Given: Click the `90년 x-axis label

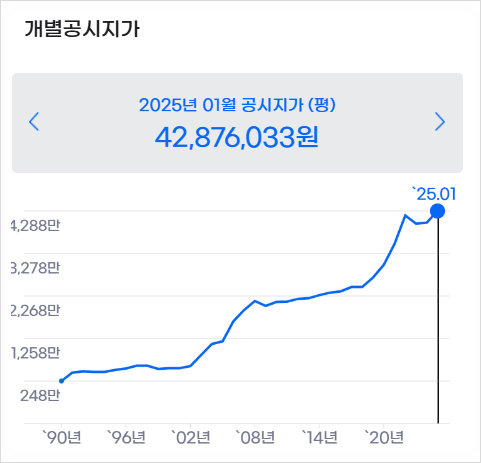Looking at the screenshot, I should click(62, 437).
